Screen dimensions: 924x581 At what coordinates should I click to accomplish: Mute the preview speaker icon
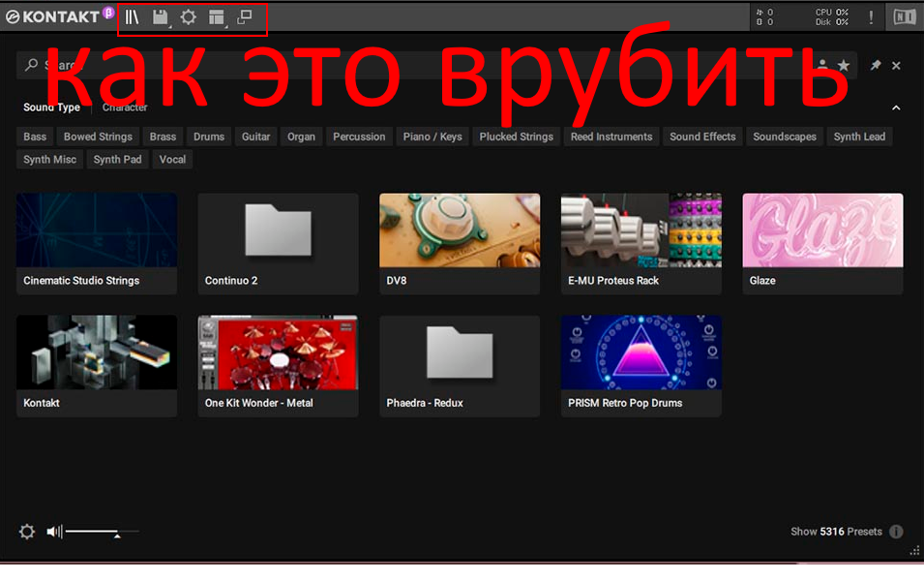click(54, 532)
